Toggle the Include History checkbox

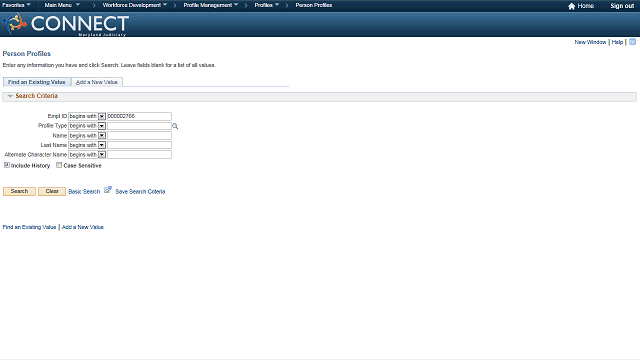7,165
